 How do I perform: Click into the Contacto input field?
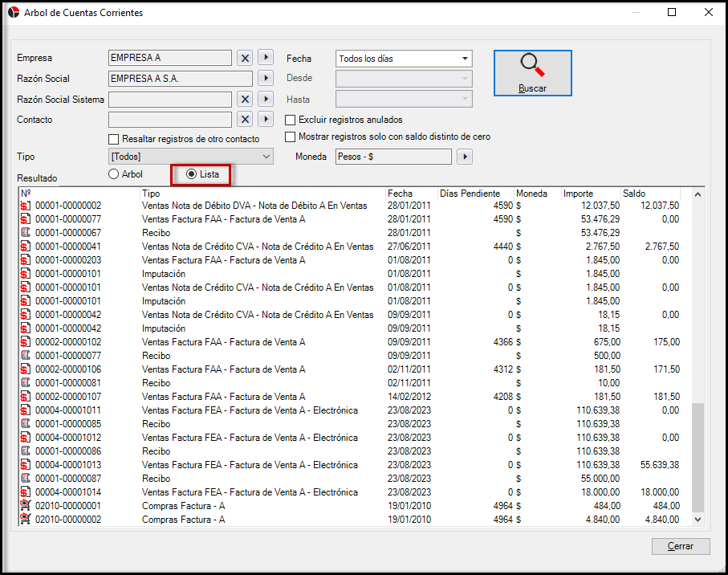point(170,120)
